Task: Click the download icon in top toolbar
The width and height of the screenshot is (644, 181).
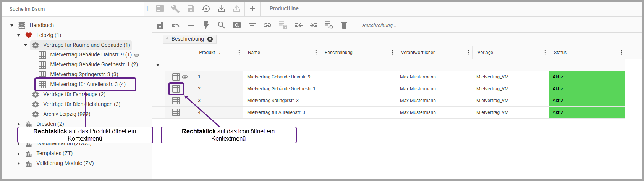Action: point(222,9)
